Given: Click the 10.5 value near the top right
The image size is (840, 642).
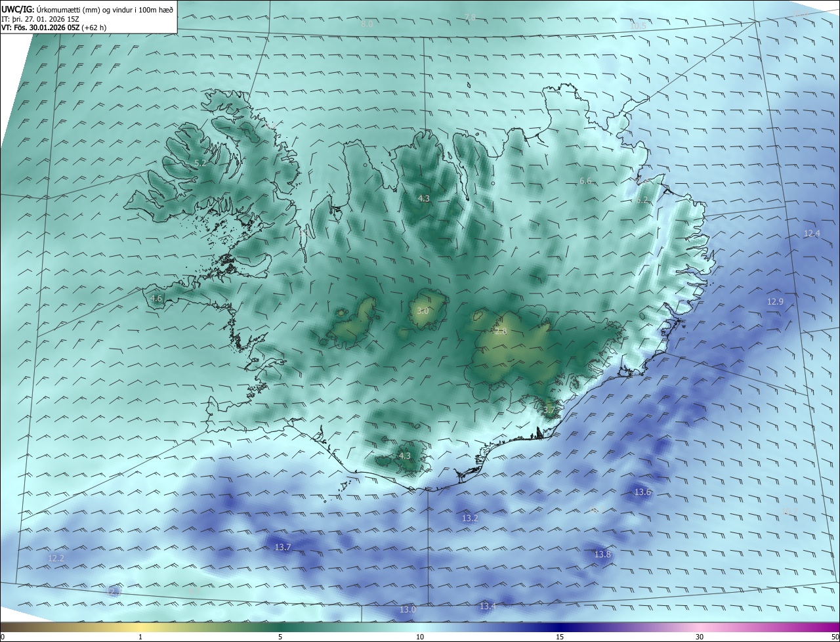Looking at the screenshot, I should tap(638, 25).
